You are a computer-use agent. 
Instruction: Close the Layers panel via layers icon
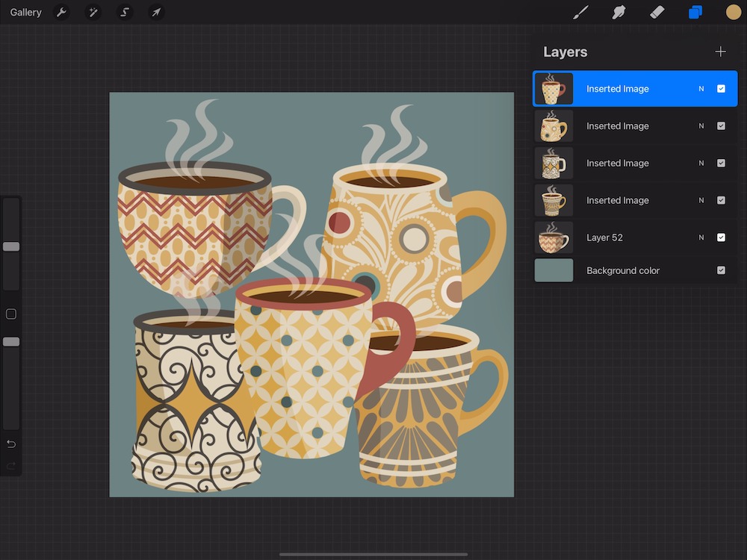[695, 13]
